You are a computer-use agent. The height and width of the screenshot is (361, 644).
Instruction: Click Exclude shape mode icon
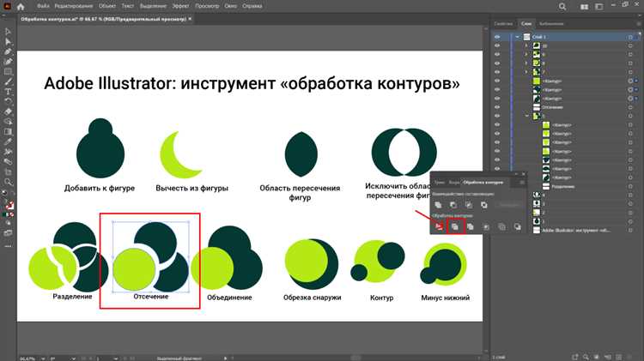click(484, 204)
